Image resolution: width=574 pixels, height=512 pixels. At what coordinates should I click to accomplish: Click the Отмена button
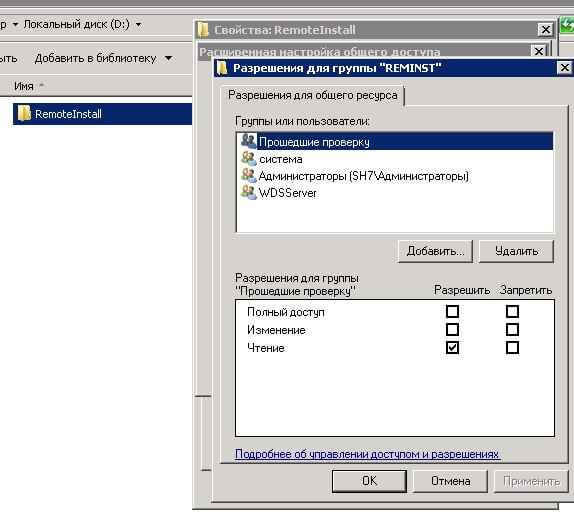450,481
